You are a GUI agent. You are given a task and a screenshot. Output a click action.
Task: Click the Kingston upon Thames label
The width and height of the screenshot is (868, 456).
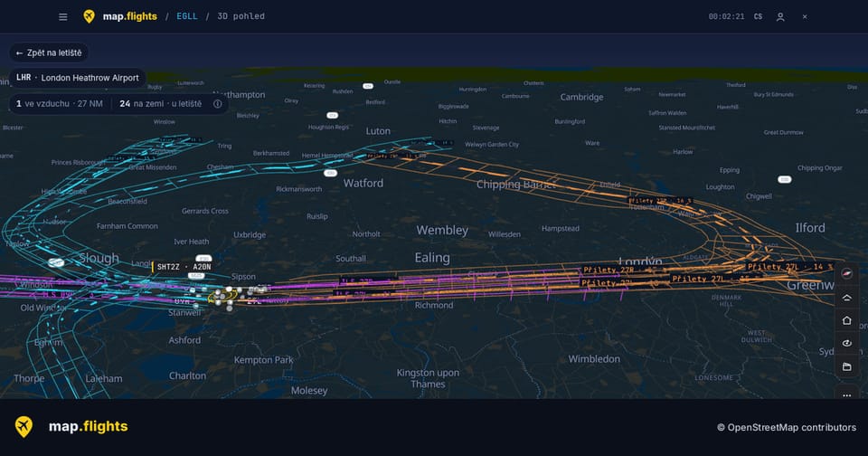pyautogui.click(x=428, y=378)
